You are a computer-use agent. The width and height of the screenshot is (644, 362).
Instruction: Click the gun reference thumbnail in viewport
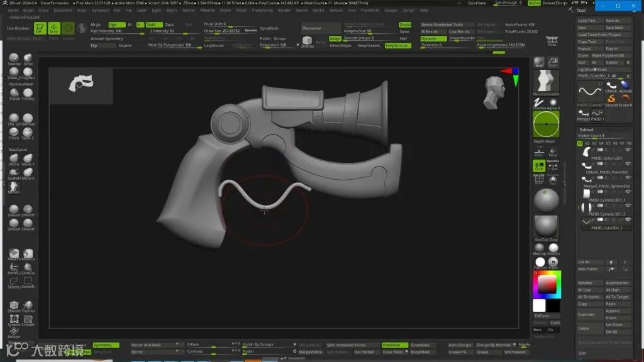click(81, 85)
